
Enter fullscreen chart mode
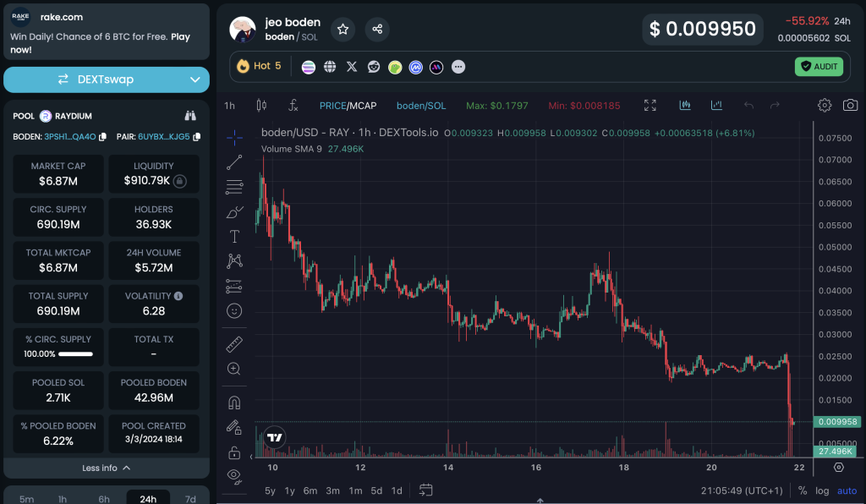coord(650,105)
